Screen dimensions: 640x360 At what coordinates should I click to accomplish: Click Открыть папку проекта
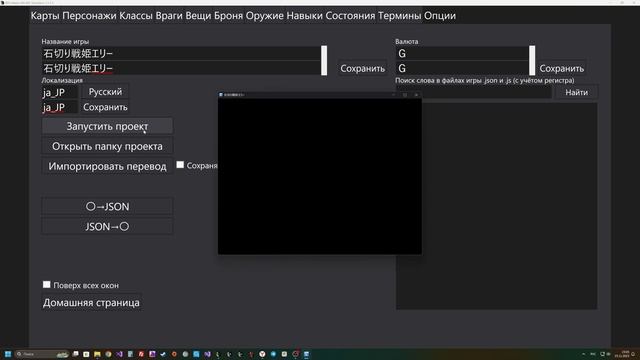[x=107, y=146]
